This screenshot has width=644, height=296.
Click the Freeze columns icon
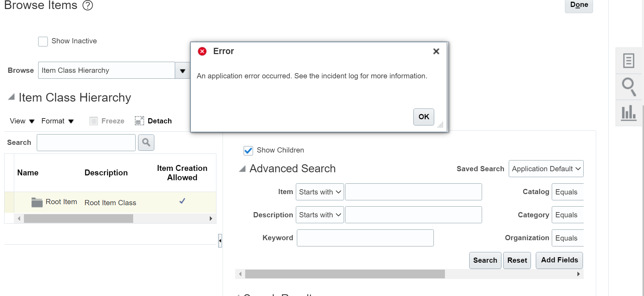coord(93,121)
